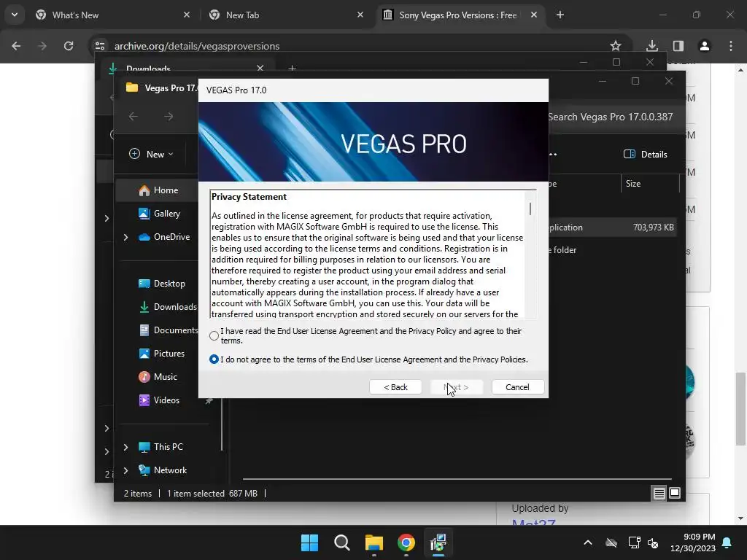Image resolution: width=747 pixels, height=560 pixels.
Task: Select the do not agree radio button
Action: click(214, 359)
